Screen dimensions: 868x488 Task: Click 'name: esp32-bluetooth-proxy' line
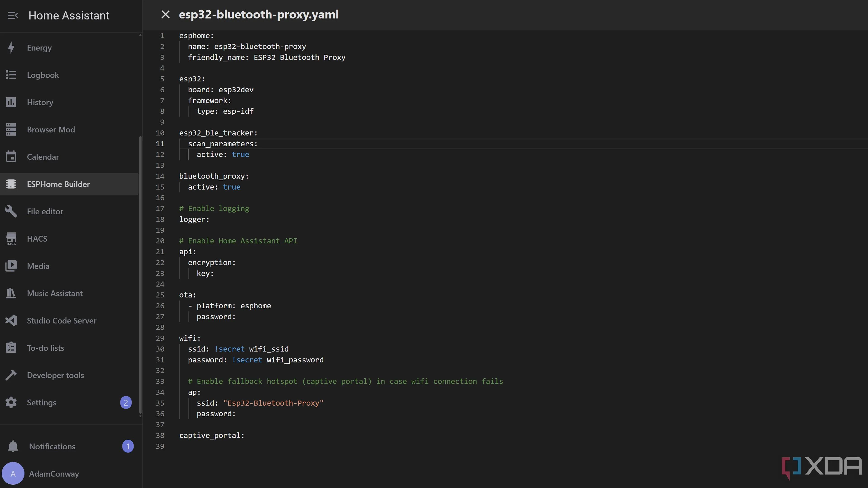pyautogui.click(x=247, y=47)
